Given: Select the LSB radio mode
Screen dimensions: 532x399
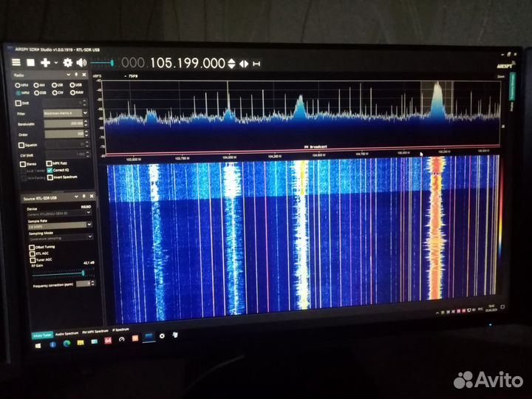Looking at the screenshot, I should (x=58, y=85).
